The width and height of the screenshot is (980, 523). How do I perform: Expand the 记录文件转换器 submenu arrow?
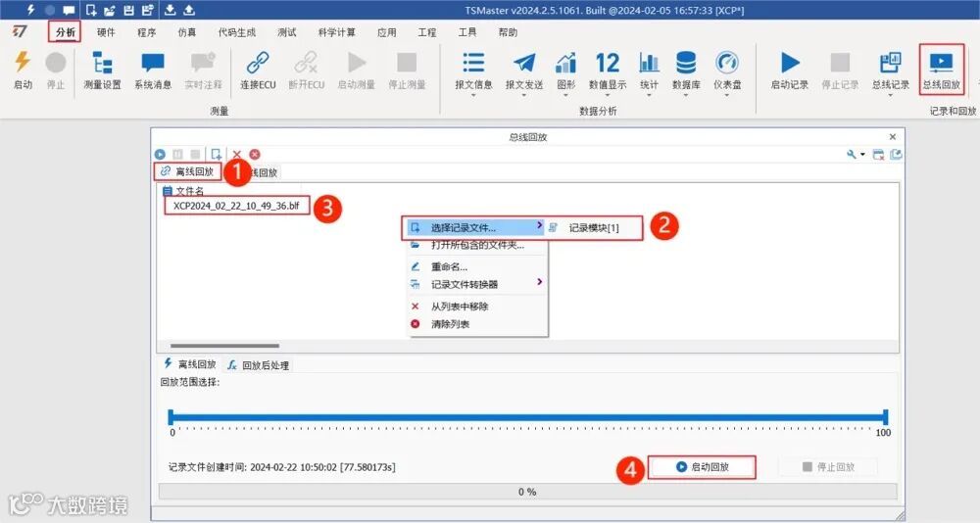(539, 282)
